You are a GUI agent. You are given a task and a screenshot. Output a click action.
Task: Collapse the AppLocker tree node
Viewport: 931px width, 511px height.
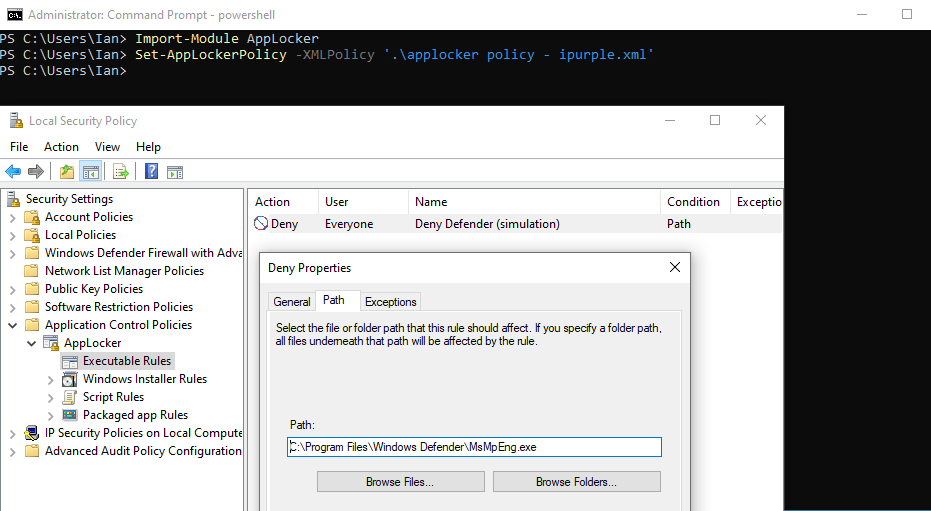pyautogui.click(x=32, y=343)
